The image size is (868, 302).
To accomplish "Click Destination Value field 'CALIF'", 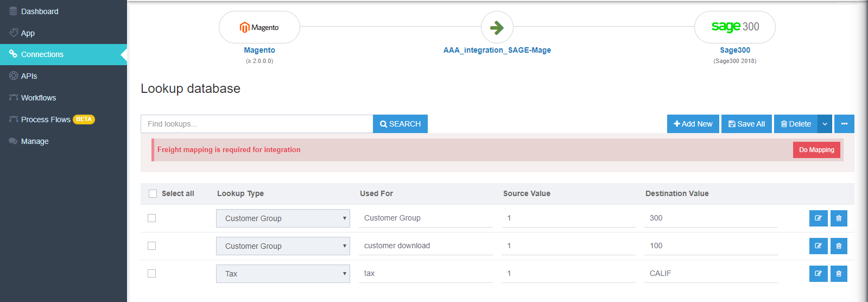I will coord(711,273).
